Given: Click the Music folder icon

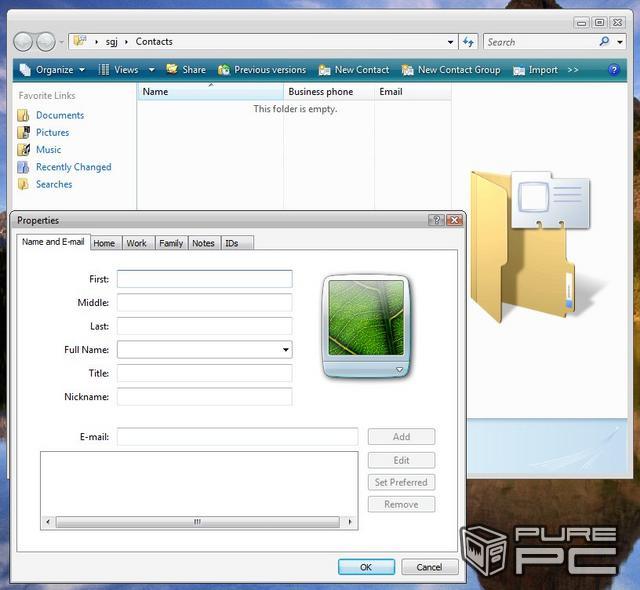Looking at the screenshot, I should tap(24, 149).
